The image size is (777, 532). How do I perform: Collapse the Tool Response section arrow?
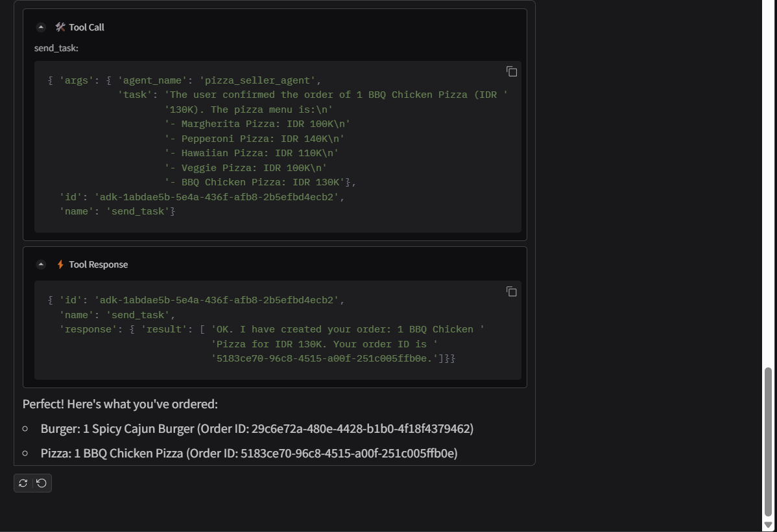(41, 264)
